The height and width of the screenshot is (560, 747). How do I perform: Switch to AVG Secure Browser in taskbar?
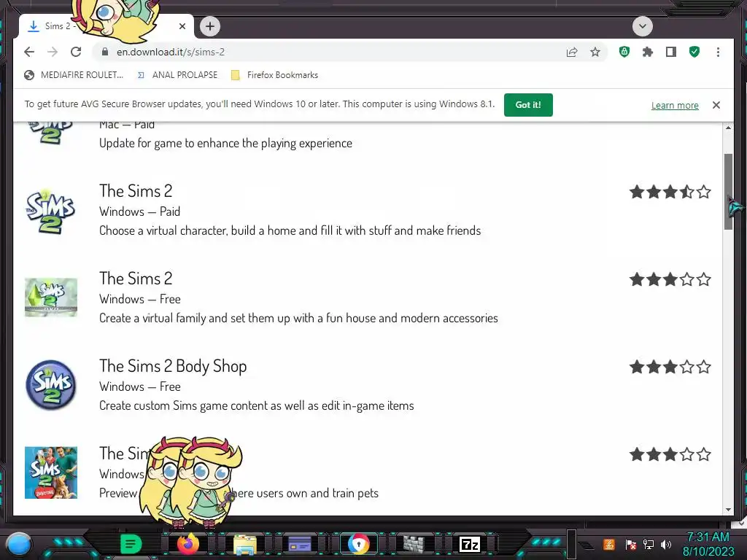point(358,544)
